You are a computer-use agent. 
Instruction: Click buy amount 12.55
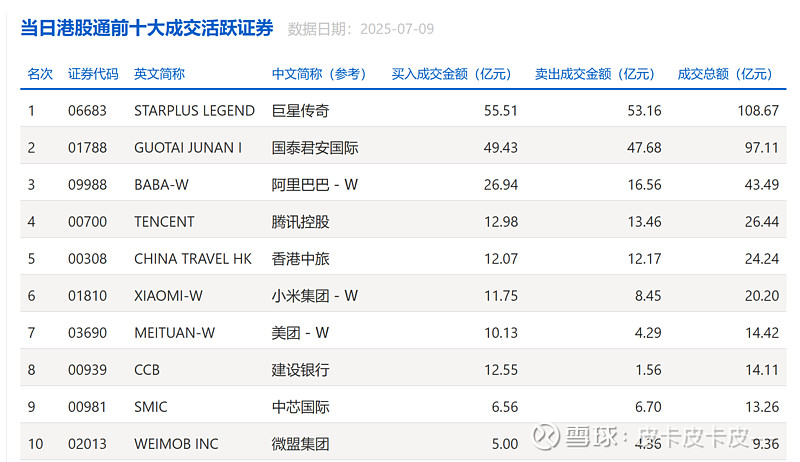pyautogui.click(x=501, y=370)
